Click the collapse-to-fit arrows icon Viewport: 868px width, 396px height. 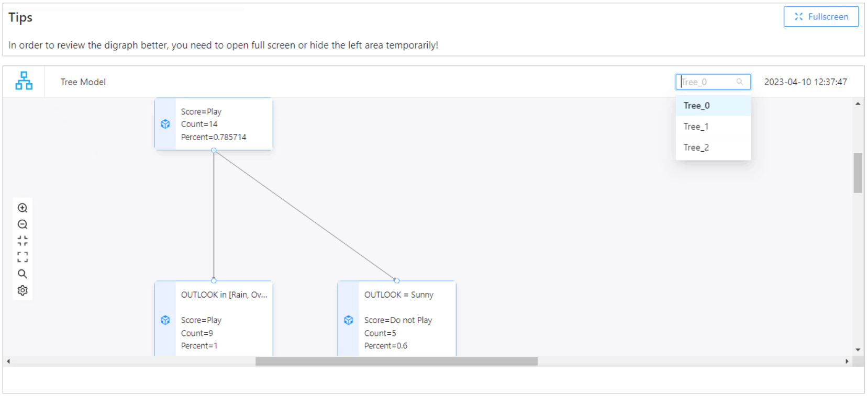pos(23,241)
